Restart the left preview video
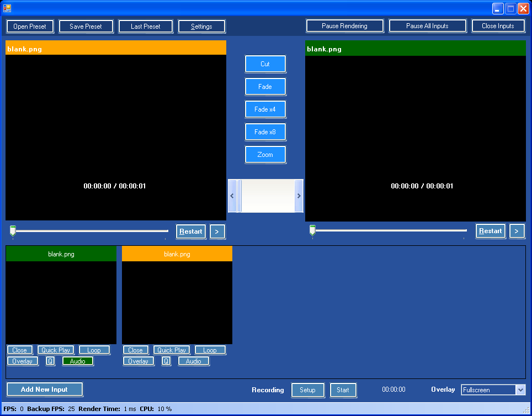The height and width of the screenshot is (416, 532). (x=191, y=231)
